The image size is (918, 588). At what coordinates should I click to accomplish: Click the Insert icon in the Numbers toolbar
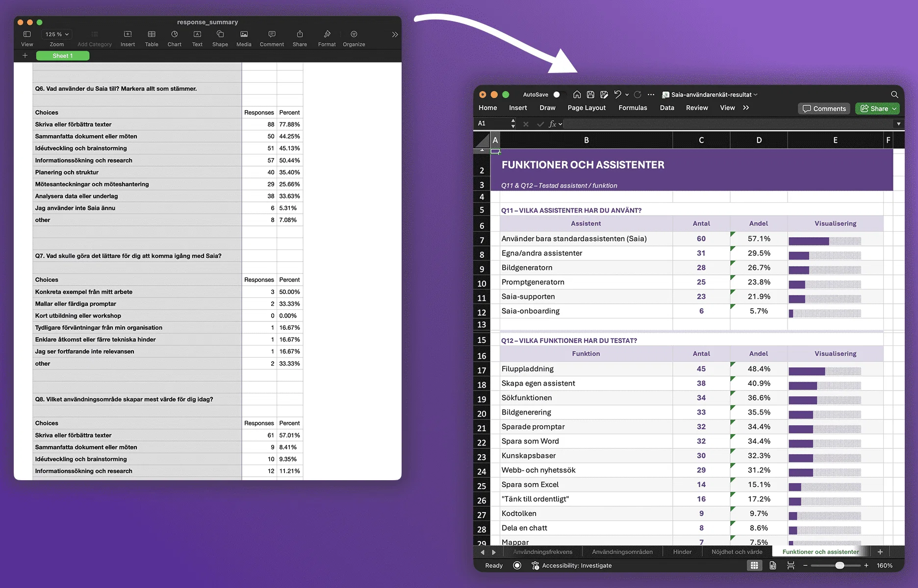click(127, 34)
